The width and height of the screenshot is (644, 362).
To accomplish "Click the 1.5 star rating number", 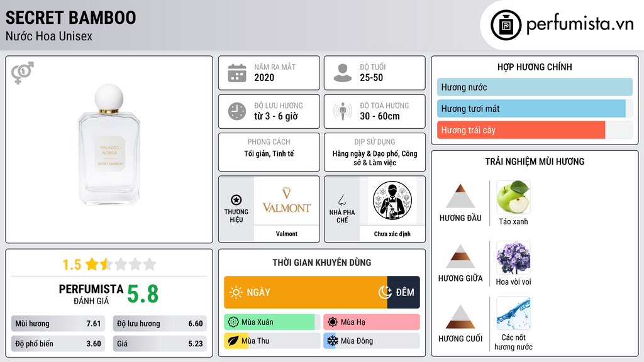I will (x=72, y=265).
